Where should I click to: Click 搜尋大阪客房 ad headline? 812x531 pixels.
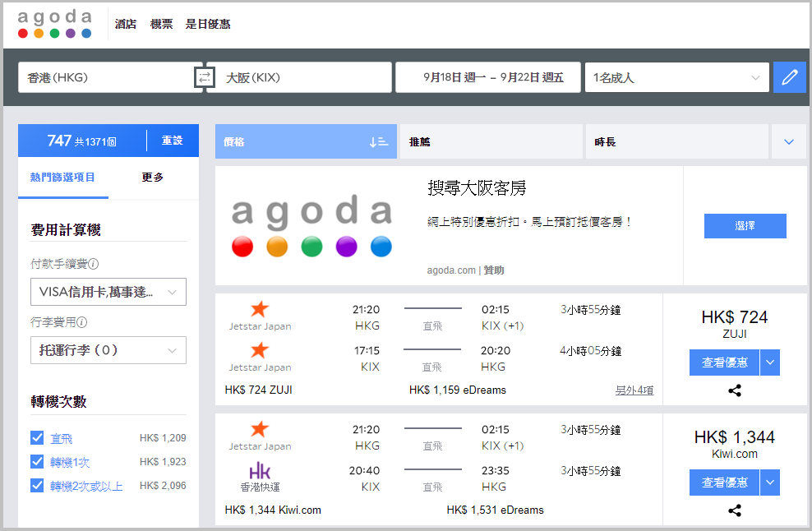click(x=477, y=187)
